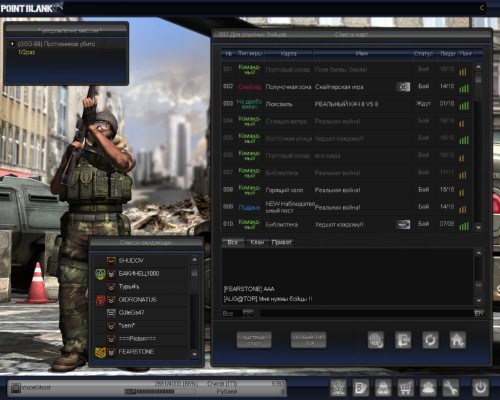Open the shop cart icon
Viewport: 500px width, 400px height.
[x=406, y=387]
